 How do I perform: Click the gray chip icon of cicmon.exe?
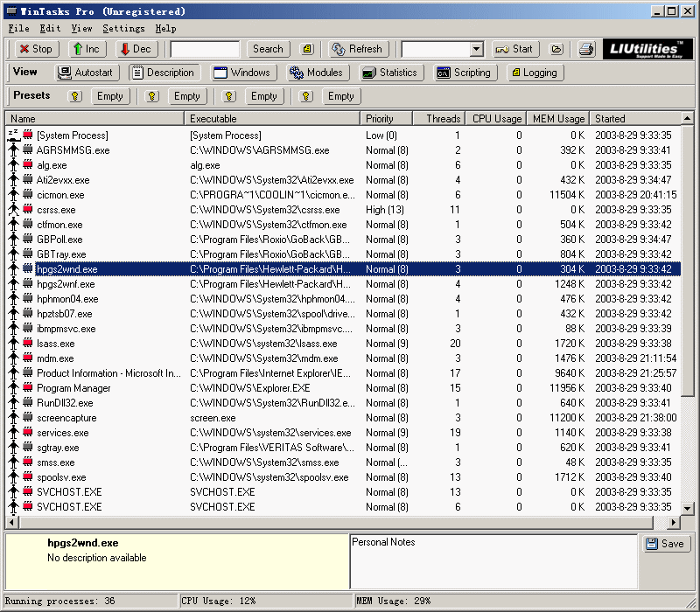[28, 194]
